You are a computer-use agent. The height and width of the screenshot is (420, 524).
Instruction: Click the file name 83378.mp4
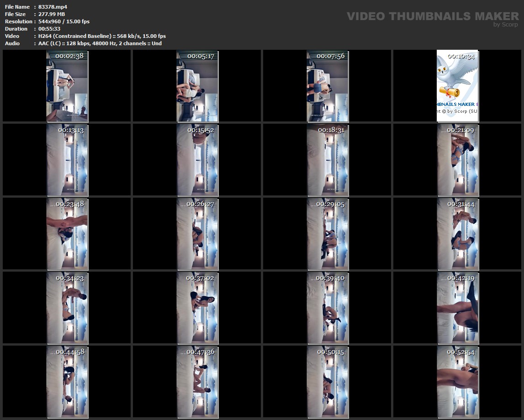pos(53,7)
